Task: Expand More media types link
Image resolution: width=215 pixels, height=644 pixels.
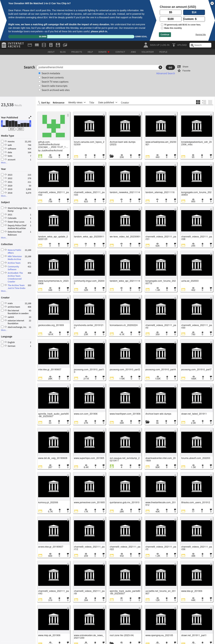Action: (x=4, y=163)
